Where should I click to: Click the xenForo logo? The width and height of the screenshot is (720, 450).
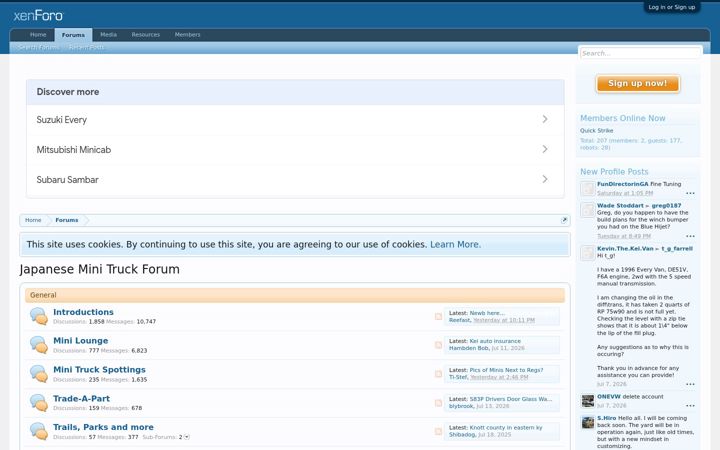tap(38, 16)
